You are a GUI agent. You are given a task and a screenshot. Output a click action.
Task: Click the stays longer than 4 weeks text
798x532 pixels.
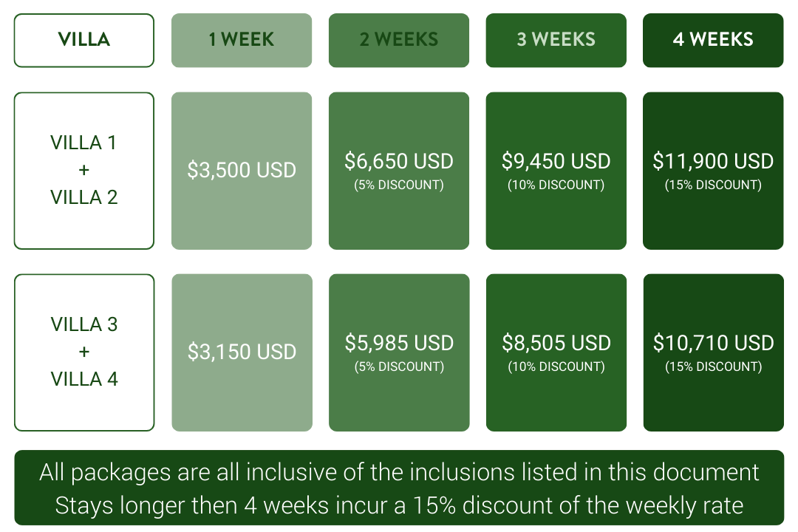[399, 505]
